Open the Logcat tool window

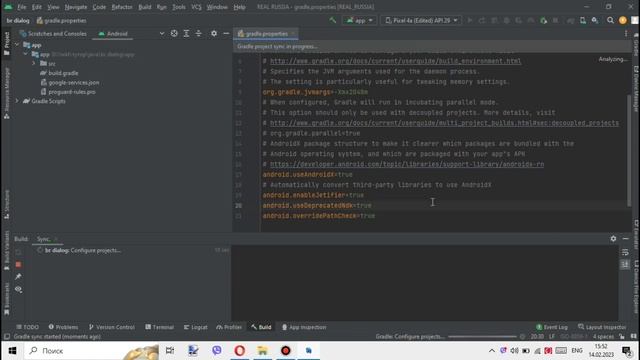196,327
